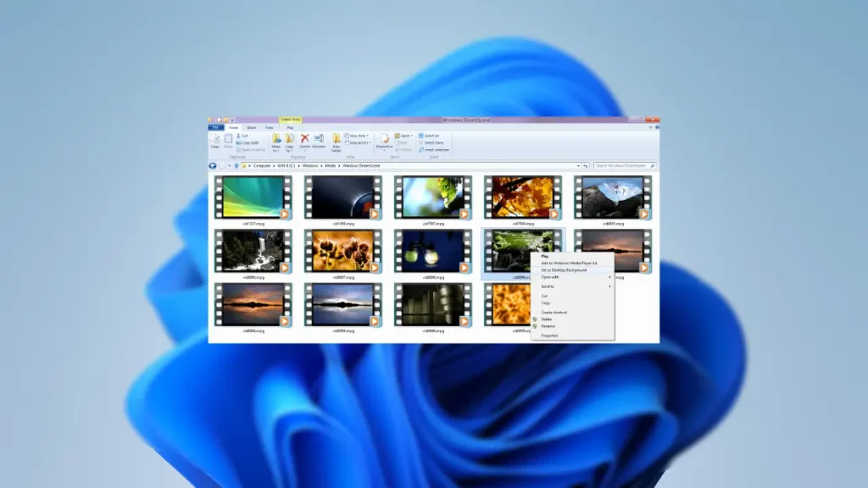This screenshot has width=868, height=488.
Task: Click the red X Delete icon
Action: point(304,138)
